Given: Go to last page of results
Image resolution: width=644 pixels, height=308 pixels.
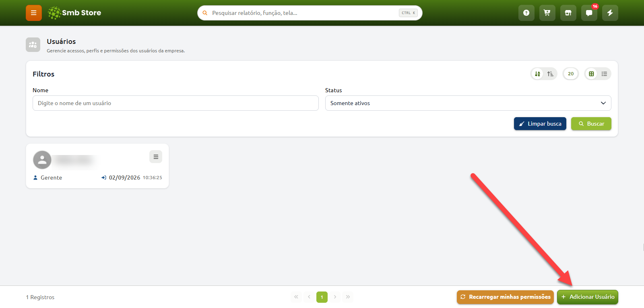Looking at the screenshot, I should [x=348, y=297].
